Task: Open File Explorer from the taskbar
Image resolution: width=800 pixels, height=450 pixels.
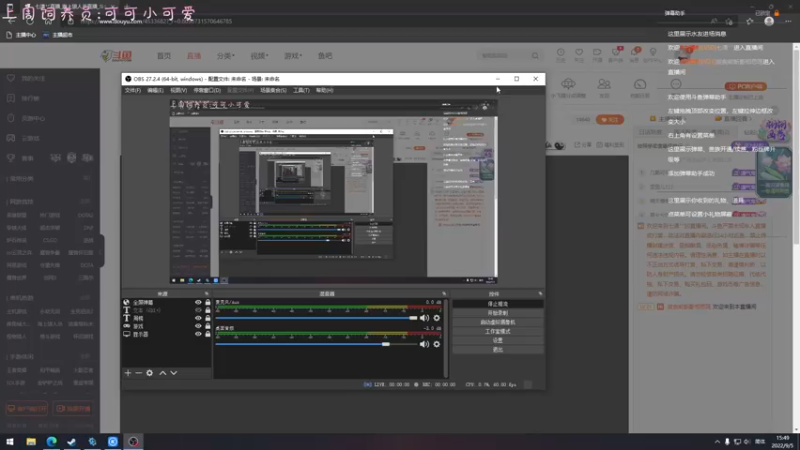Action: click(x=31, y=441)
